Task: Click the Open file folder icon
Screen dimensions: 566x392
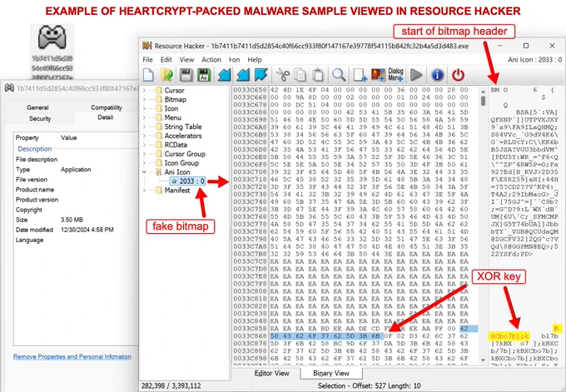Action: click(x=166, y=75)
